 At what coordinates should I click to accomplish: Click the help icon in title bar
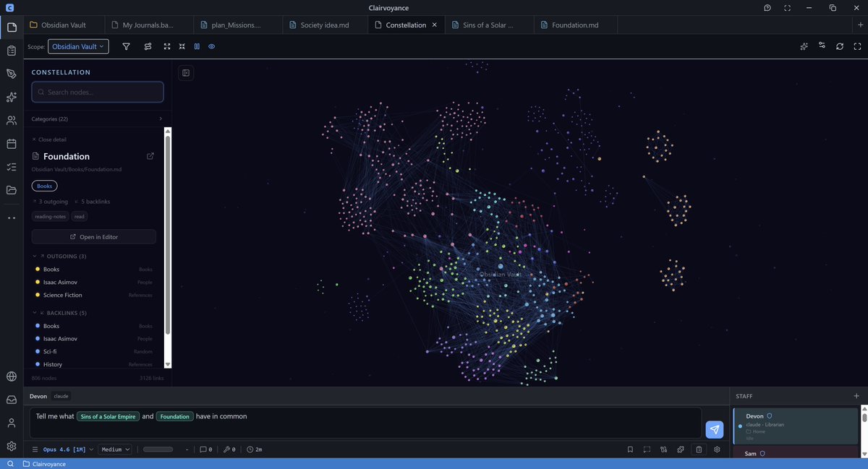click(x=767, y=7)
